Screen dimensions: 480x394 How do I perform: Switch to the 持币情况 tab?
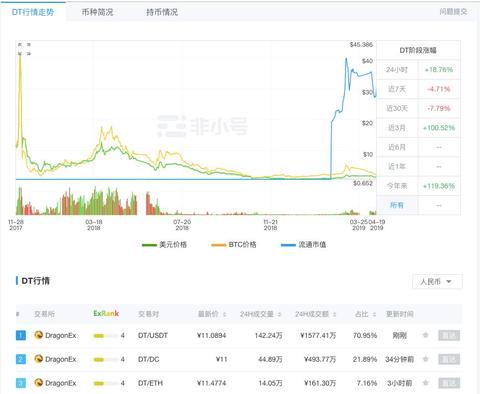click(x=162, y=12)
